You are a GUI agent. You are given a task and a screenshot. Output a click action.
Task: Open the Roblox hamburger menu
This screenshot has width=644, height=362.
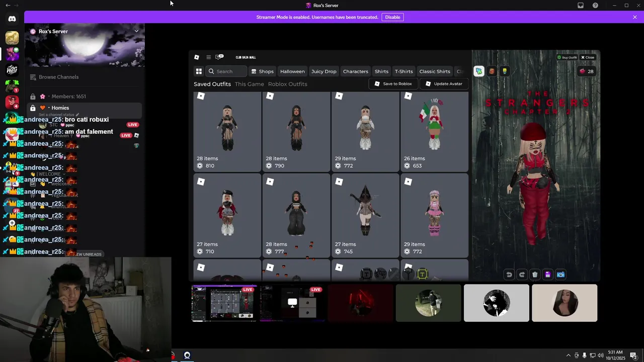[209, 57]
